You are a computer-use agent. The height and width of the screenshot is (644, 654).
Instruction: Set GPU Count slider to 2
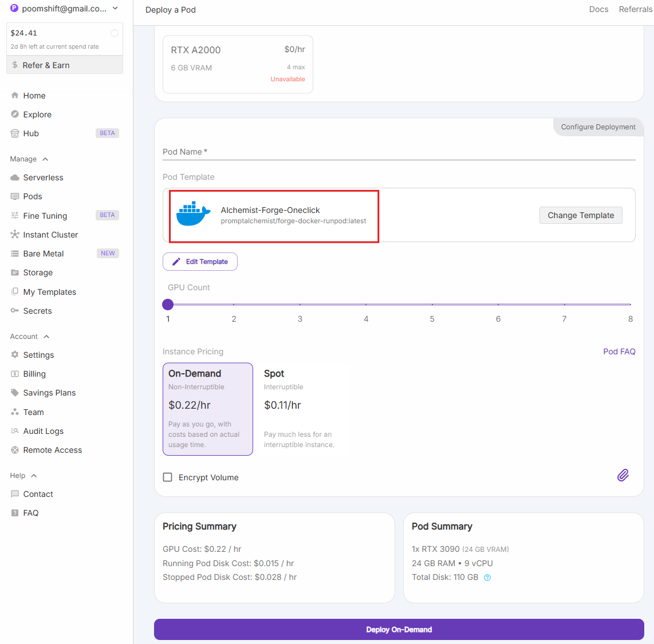(234, 305)
